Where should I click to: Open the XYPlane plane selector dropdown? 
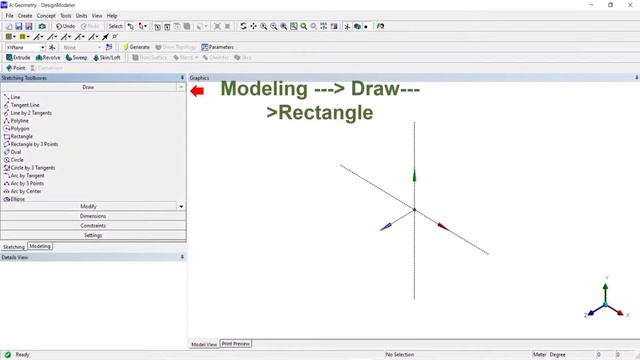point(42,47)
